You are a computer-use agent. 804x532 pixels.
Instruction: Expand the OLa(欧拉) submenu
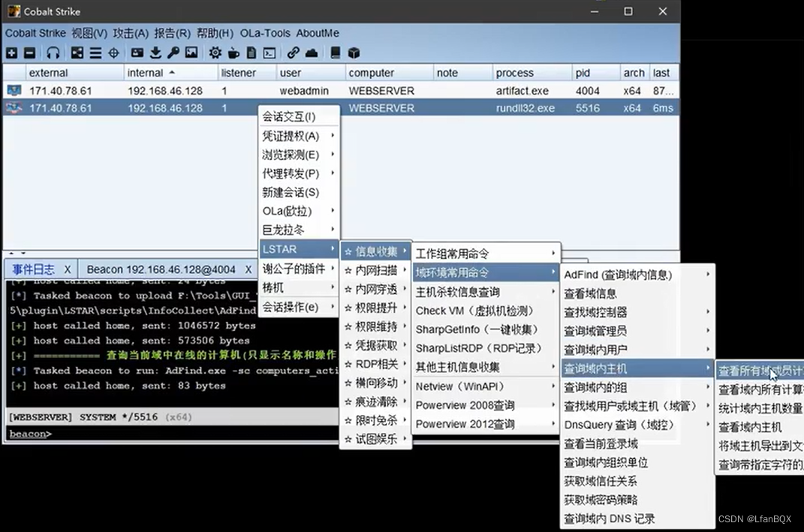pos(299,211)
